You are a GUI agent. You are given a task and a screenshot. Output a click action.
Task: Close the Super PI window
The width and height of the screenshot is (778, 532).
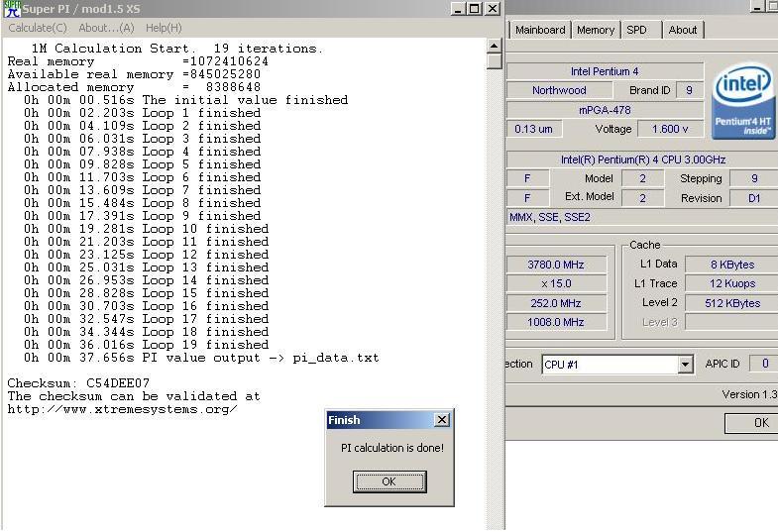[492, 9]
